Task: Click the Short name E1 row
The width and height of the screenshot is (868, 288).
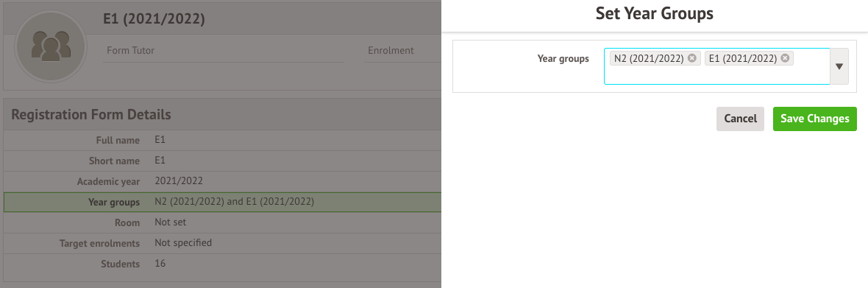Action: (x=223, y=161)
